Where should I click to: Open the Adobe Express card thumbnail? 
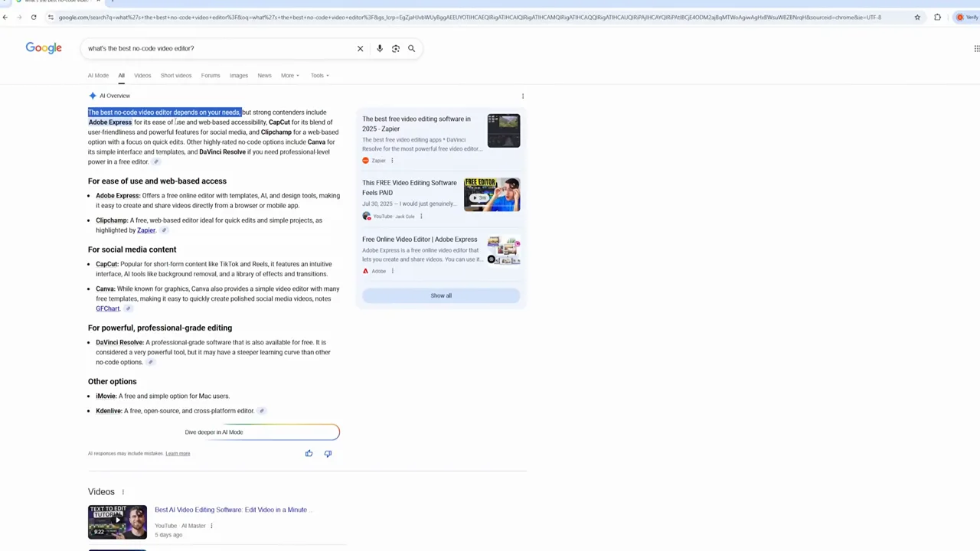coord(504,251)
